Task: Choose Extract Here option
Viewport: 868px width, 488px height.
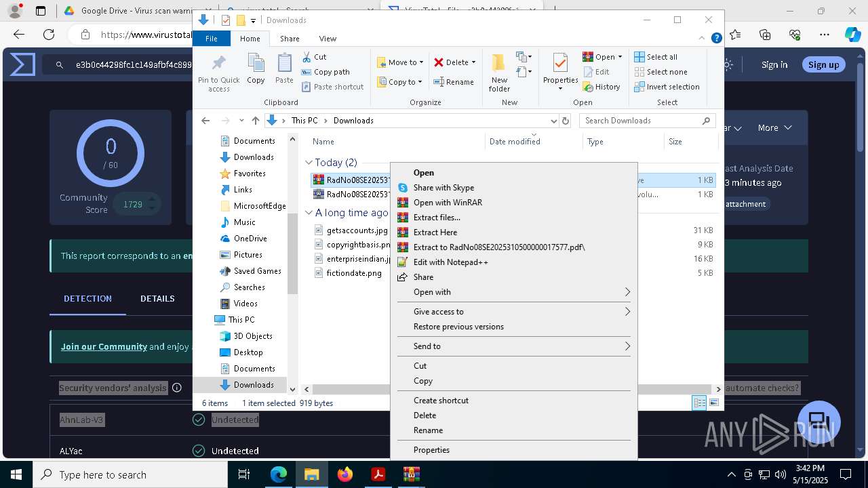Action: 513,232
